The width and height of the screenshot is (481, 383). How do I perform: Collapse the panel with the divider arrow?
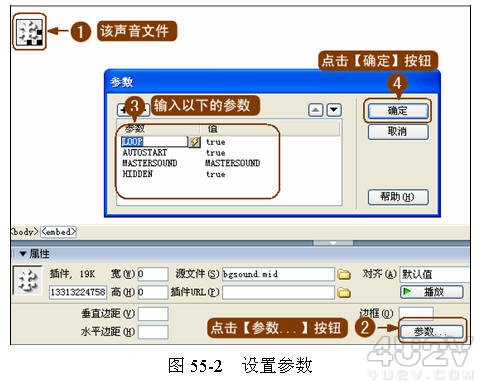coord(333,243)
